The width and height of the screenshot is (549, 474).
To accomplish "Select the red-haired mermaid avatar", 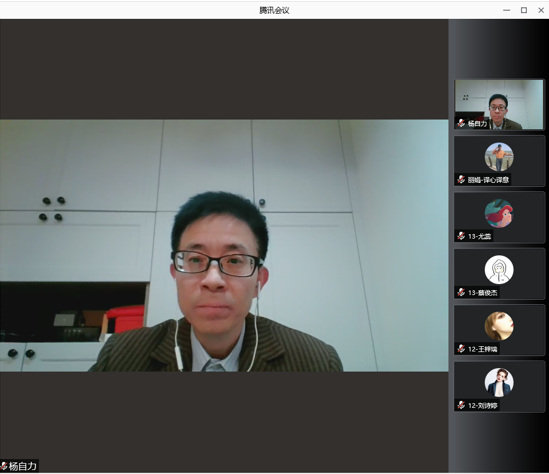I will [499, 213].
